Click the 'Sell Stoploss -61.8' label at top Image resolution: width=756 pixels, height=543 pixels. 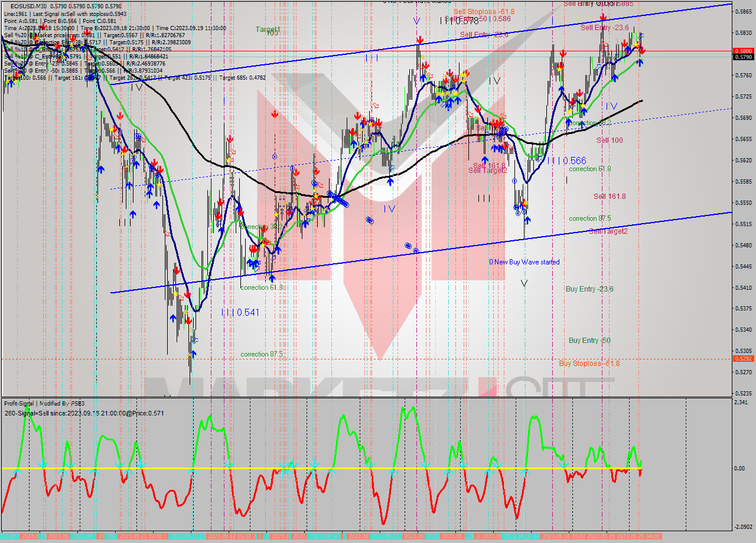484,11
